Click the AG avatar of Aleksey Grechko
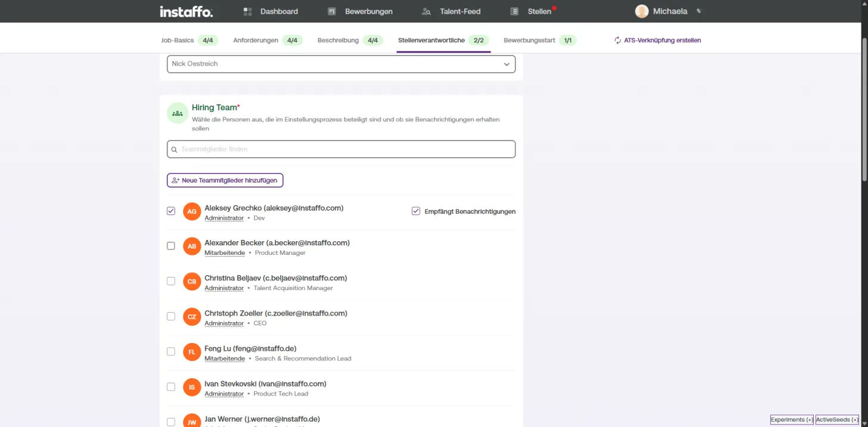 pos(192,211)
